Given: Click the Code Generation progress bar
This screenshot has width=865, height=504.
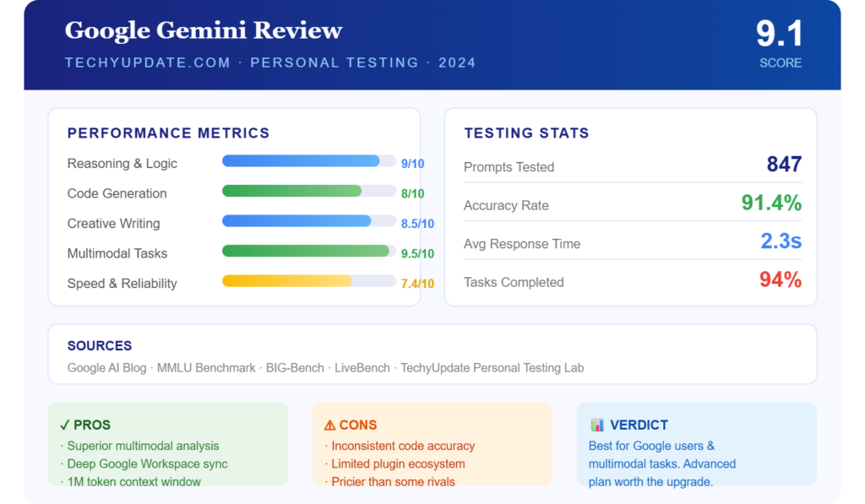Looking at the screenshot, I should [309, 191].
